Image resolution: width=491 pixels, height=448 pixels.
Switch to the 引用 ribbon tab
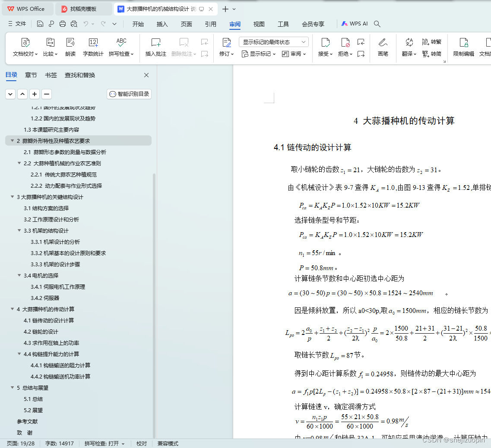[210, 24]
